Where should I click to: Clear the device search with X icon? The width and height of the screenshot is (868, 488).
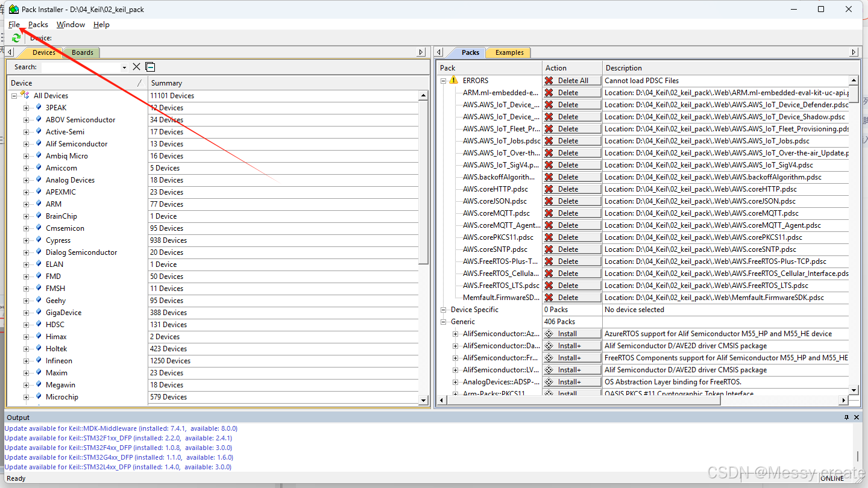[x=137, y=67]
